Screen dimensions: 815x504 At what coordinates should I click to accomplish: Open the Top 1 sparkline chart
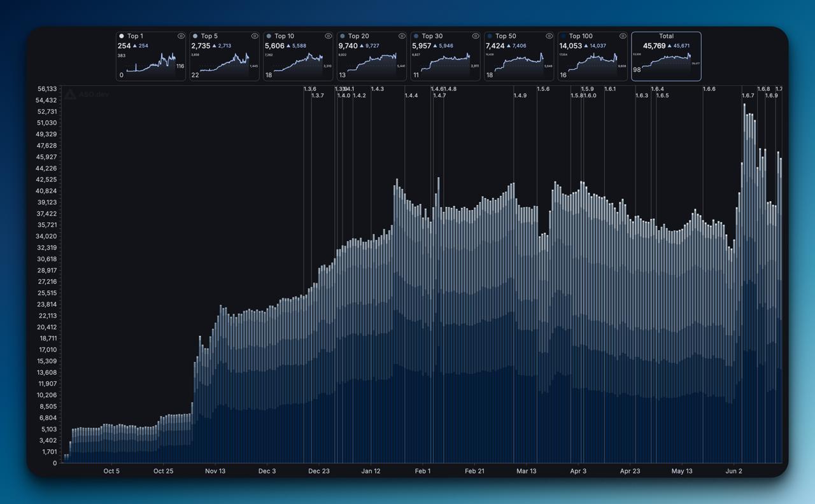151,65
